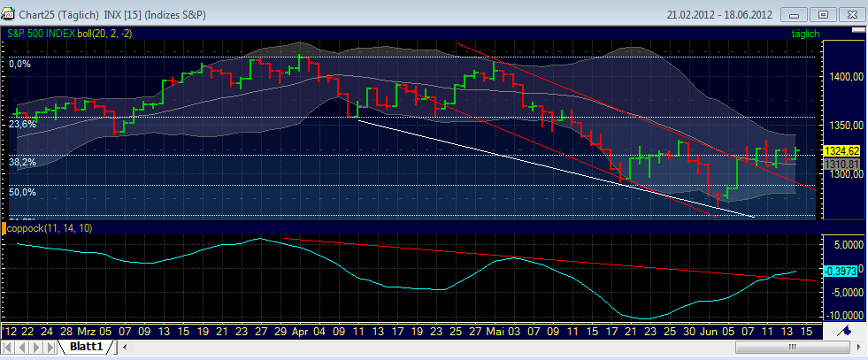Click the 1350,00 price axis label

pos(846,126)
